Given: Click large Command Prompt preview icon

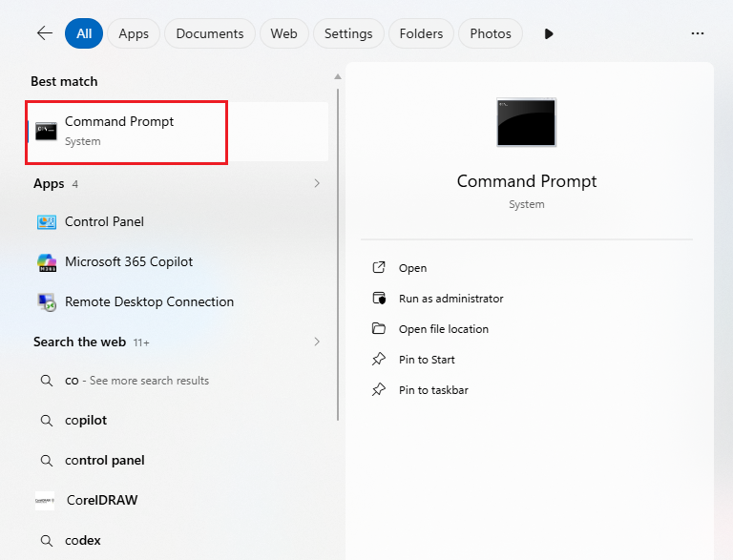Looking at the screenshot, I should (x=527, y=122).
